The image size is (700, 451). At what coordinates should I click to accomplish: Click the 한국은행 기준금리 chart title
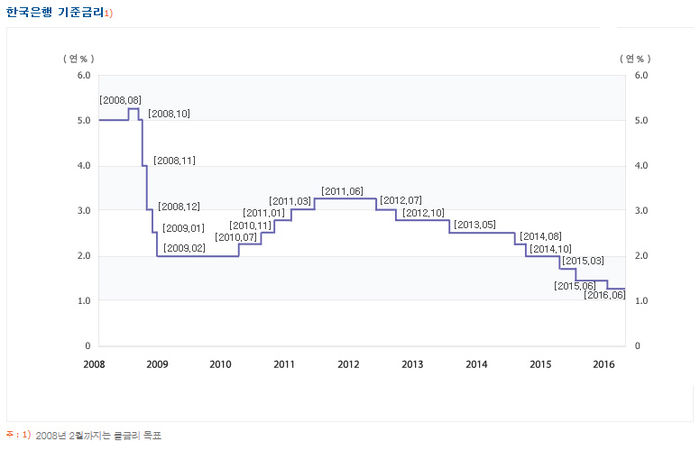pyautogui.click(x=55, y=11)
